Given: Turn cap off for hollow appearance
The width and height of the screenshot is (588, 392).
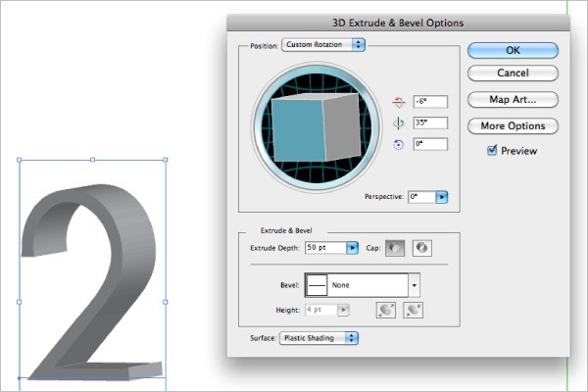Looking at the screenshot, I should tap(422, 248).
